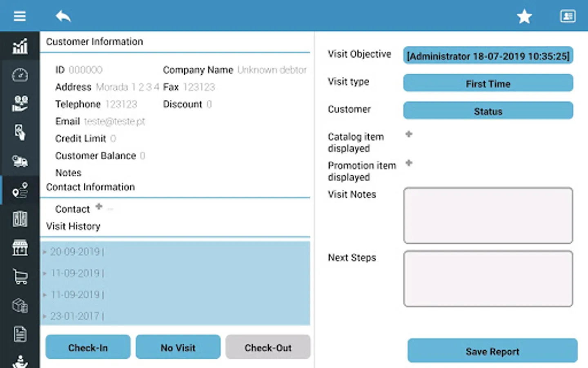Click the Fax value 123123
588x368 pixels.
click(x=199, y=87)
